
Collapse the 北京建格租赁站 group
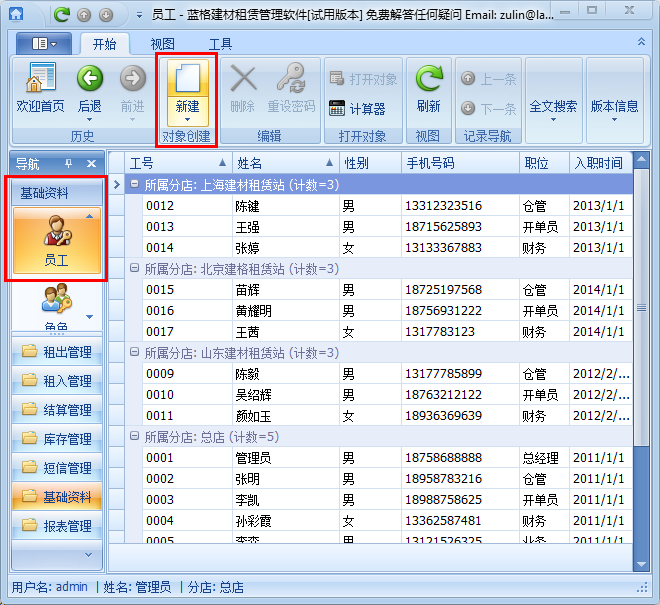pos(135,269)
